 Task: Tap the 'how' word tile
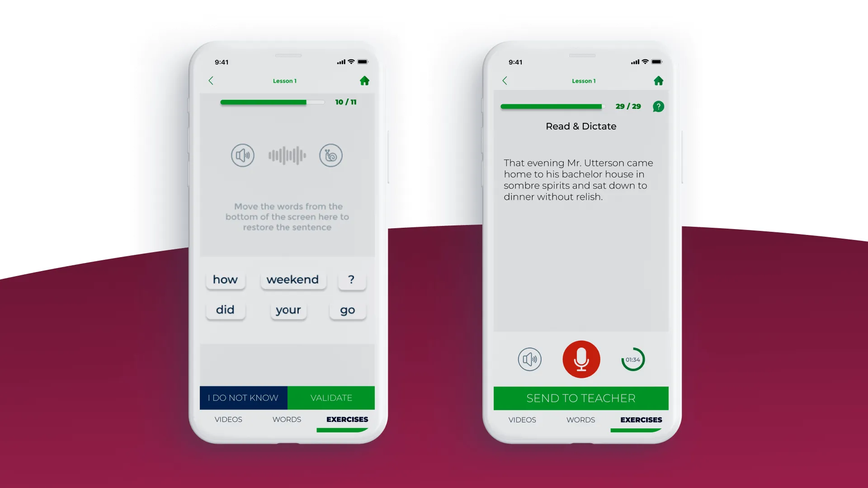[225, 279]
